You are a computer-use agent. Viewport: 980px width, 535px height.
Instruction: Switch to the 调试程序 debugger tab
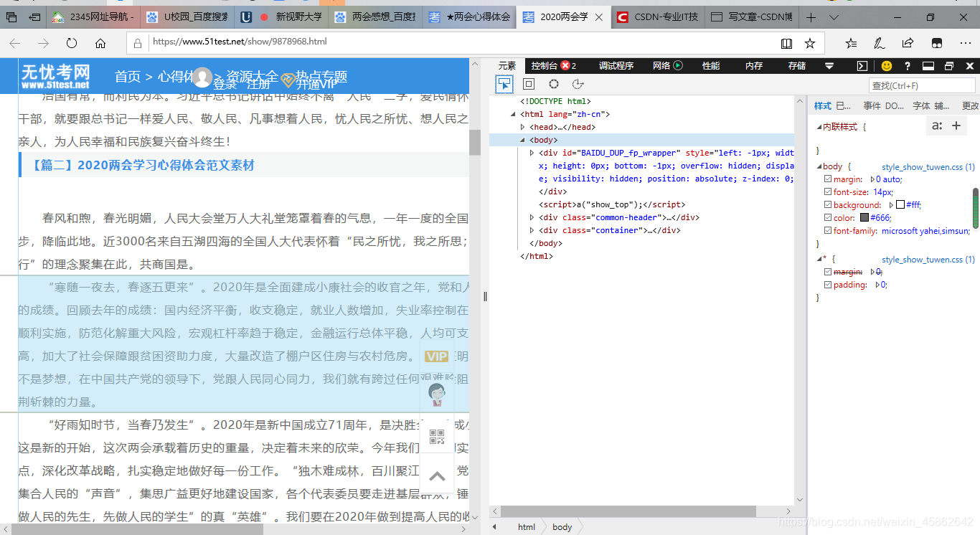pos(616,66)
